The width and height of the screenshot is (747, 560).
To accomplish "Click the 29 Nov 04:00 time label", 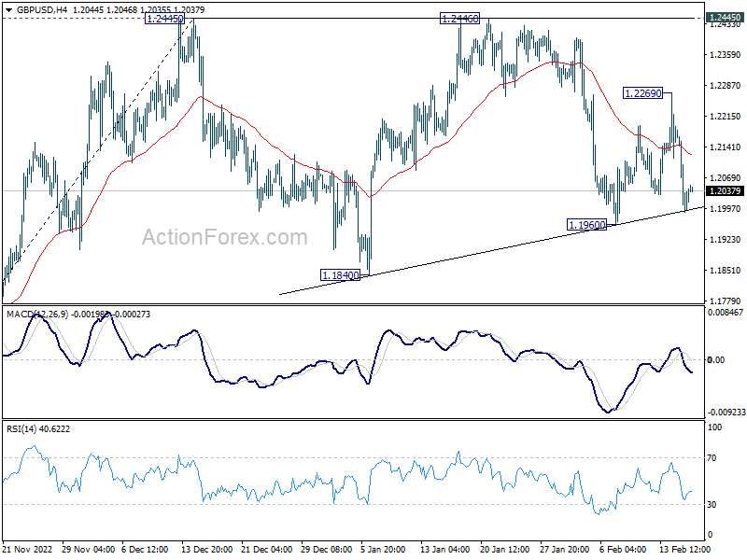I will pos(88,549).
